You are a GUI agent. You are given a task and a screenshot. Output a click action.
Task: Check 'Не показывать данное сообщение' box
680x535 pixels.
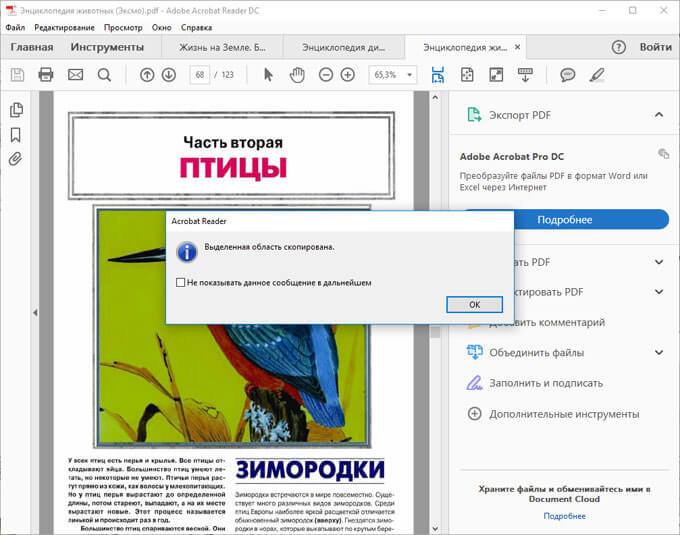point(180,282)
